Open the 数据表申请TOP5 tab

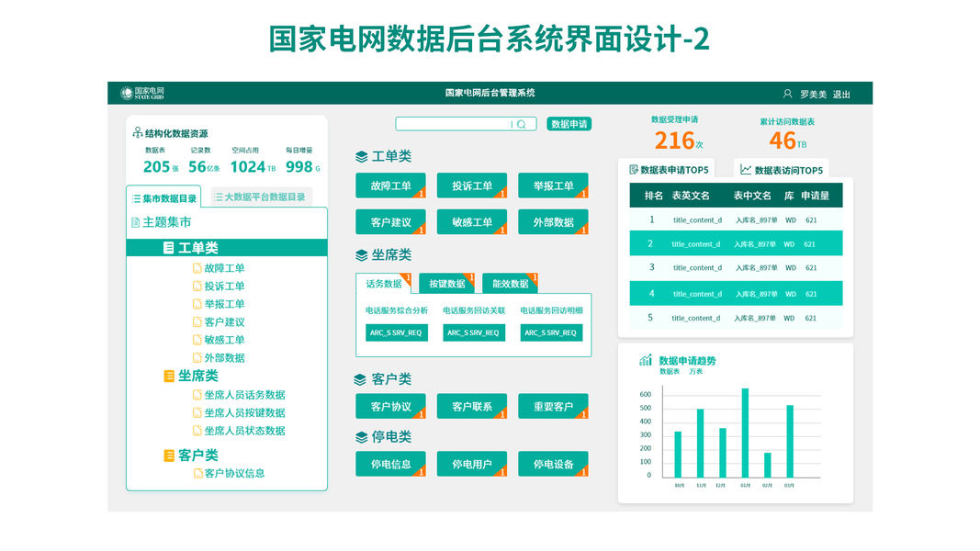click(x=667, y=169)
